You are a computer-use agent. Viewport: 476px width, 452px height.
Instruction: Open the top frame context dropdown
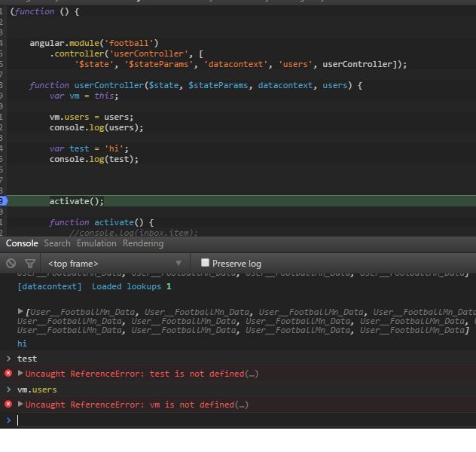(114, 263)
